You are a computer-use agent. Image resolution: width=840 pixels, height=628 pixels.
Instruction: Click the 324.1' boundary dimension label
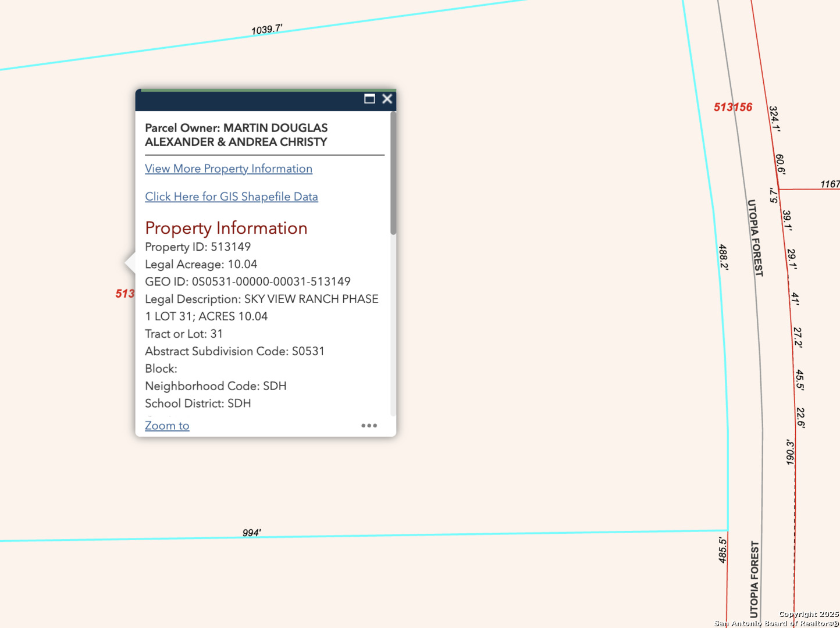pyautogui.click(x=774, y=119)
